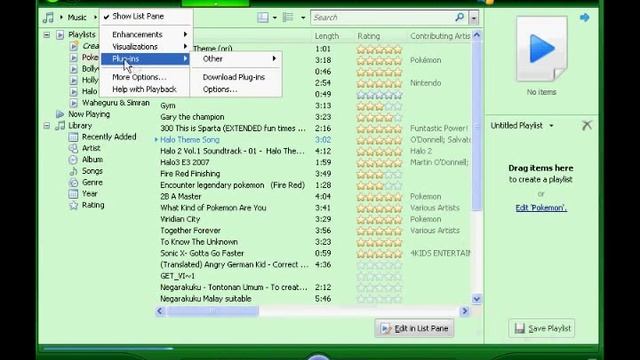This screenshot has width=640, height=360.
Task: Follow the Edit 'Pokemon' link
Action: [541, 208]
